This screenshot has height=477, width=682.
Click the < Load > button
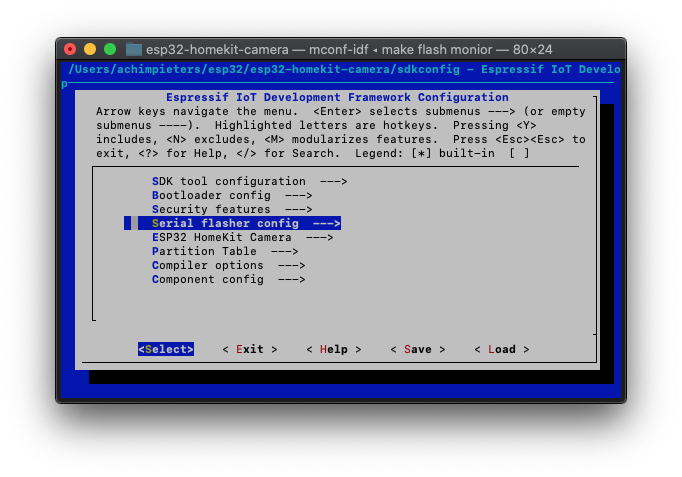tap(501, 349)
